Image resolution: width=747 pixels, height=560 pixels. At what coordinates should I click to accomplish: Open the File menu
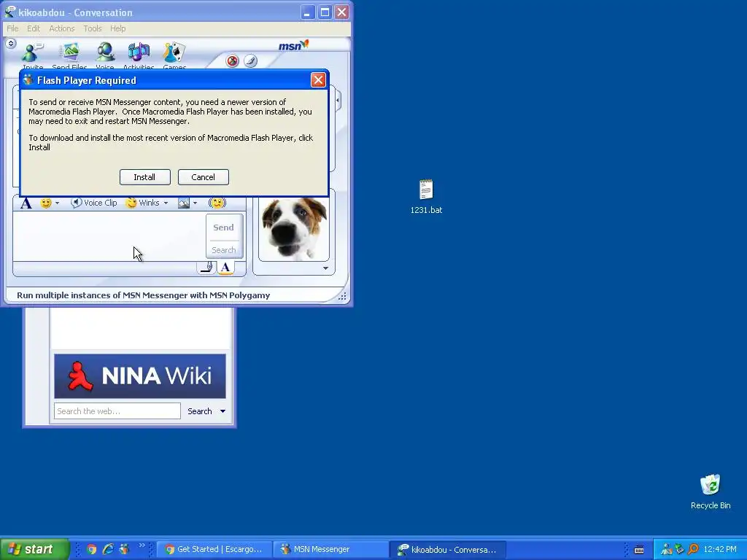pos(12,28)
